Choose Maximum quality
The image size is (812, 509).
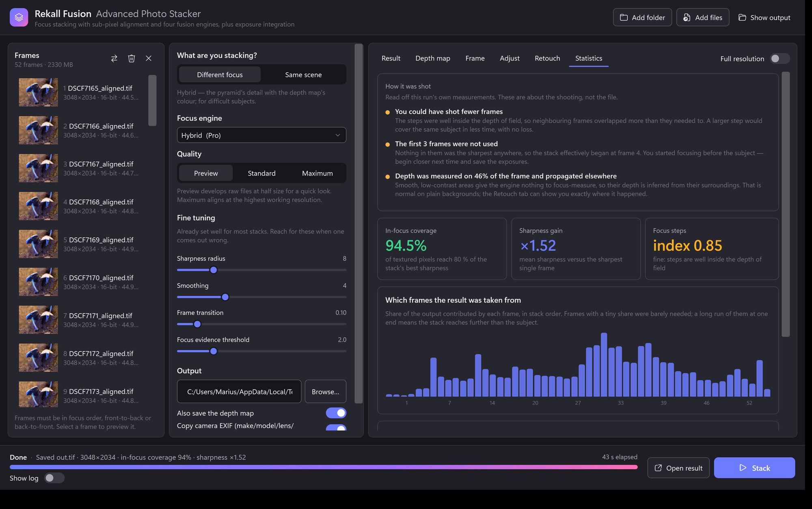click(317, 173)
